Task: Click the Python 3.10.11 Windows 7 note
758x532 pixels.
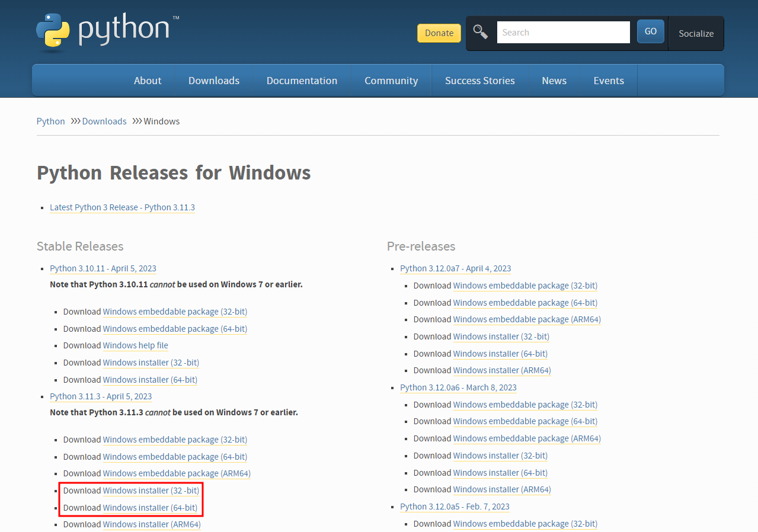Action: click(176, 284)
